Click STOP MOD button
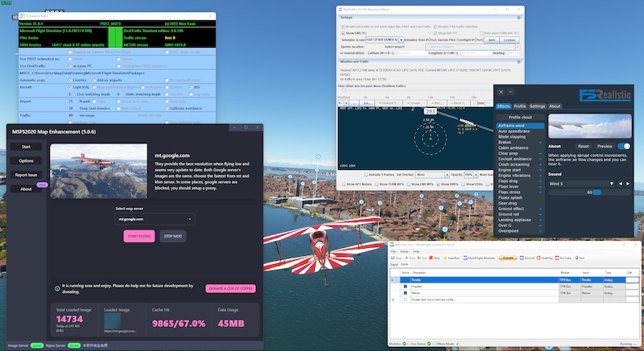The image size is (644, 351). pos(172,236)
